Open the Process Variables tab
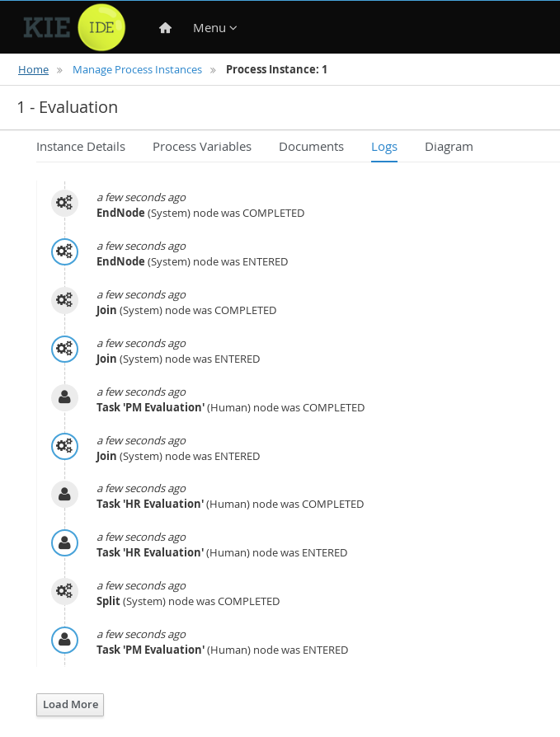 (202, 147)
